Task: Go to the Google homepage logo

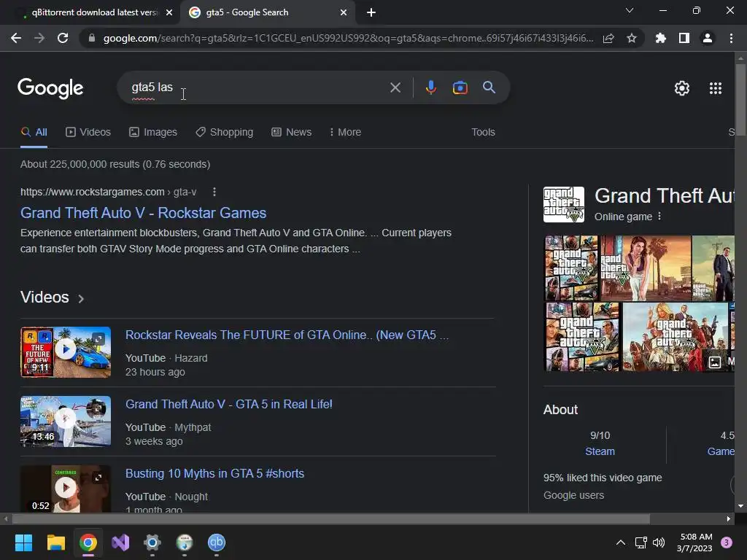Action: 50,88
